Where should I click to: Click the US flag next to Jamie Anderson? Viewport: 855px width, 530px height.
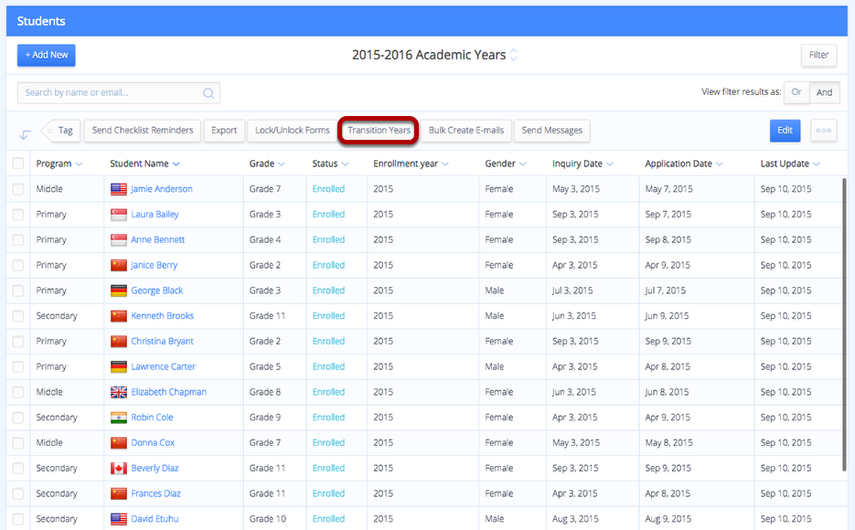tap(118, 189)
